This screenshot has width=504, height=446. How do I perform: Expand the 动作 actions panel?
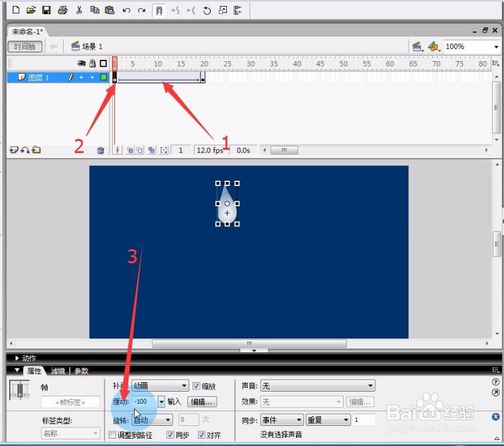click(x=17, y=358)
